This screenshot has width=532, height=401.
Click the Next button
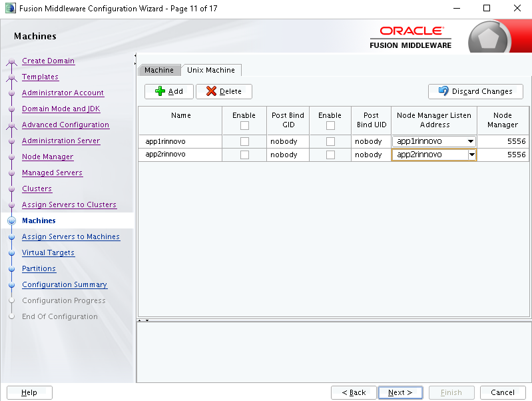pyautogui.click(x=400, y=392)
